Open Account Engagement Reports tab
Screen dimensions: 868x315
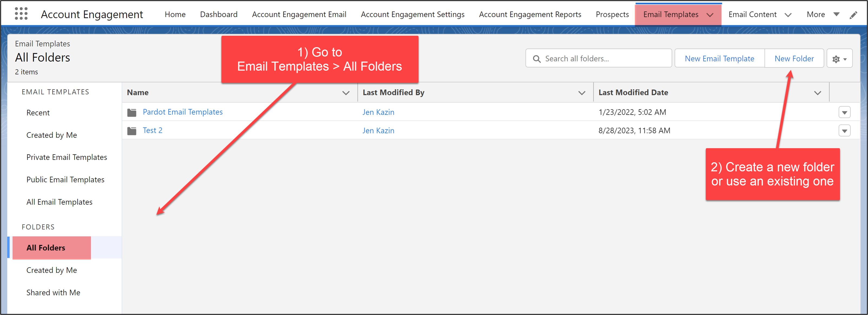(530, 15)
